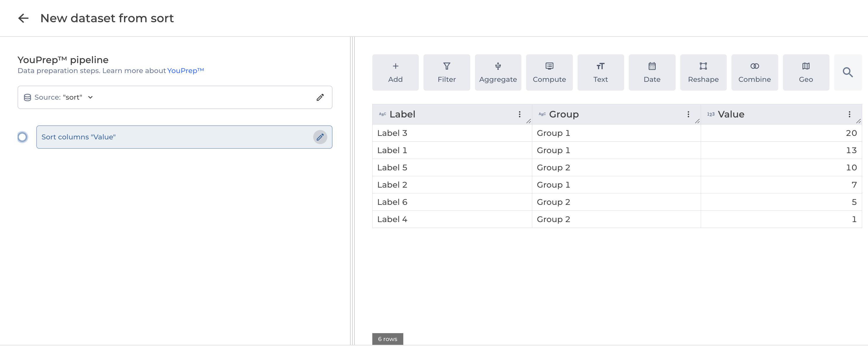Image resolution: width=868 pixels, height=346 pixels.
Task: Open the Geo transformations menu
Action: coord(805,72)
